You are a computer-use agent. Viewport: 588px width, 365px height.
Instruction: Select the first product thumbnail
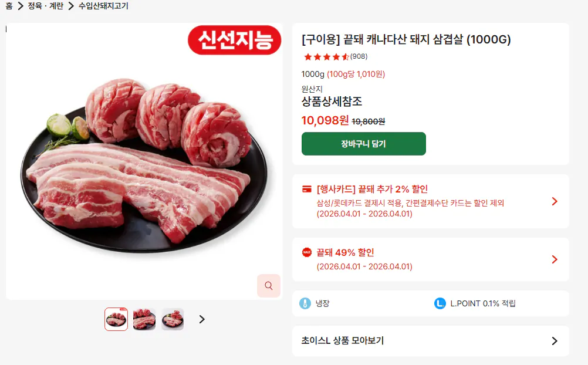tap(116, 319)
